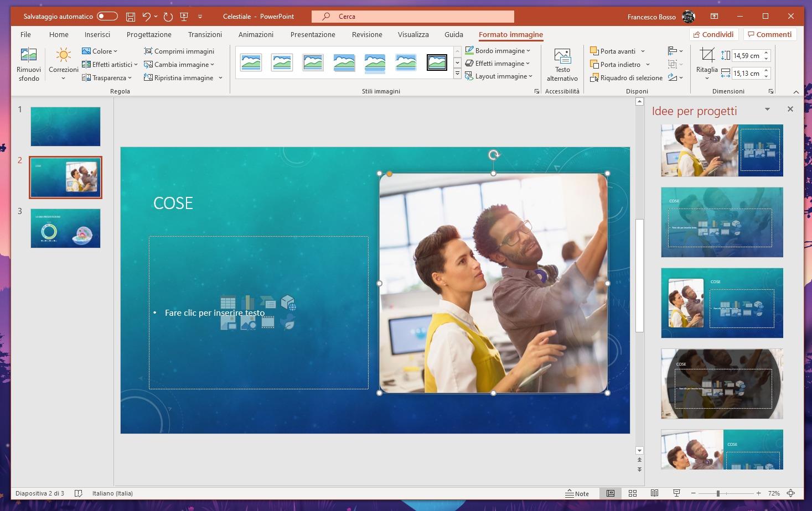Image resolution: width=812 pixels, height=511 pixels.
Task: Switch to the Progettazione tab
Action: [x=149, y=34]
